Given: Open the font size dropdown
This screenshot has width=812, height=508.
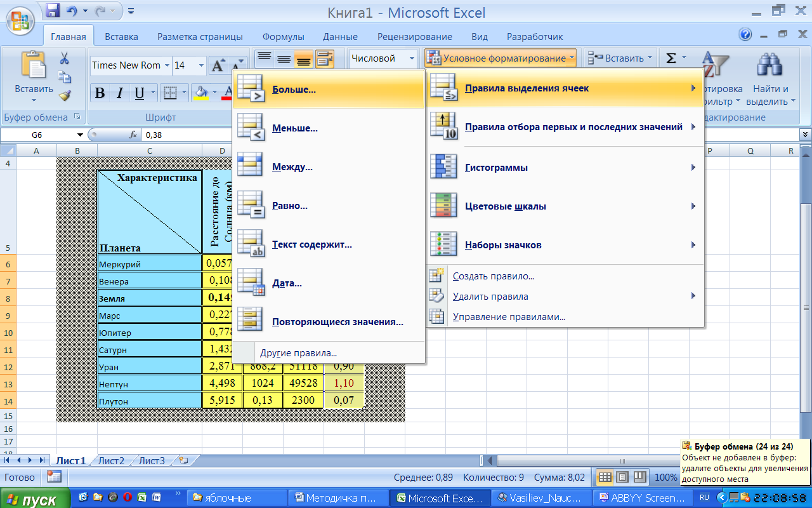Looking at the screenshot, I should coord(201,65).
